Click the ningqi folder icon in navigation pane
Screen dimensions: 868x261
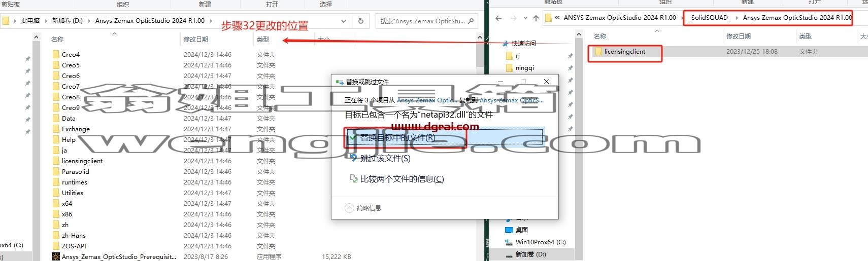510,68
